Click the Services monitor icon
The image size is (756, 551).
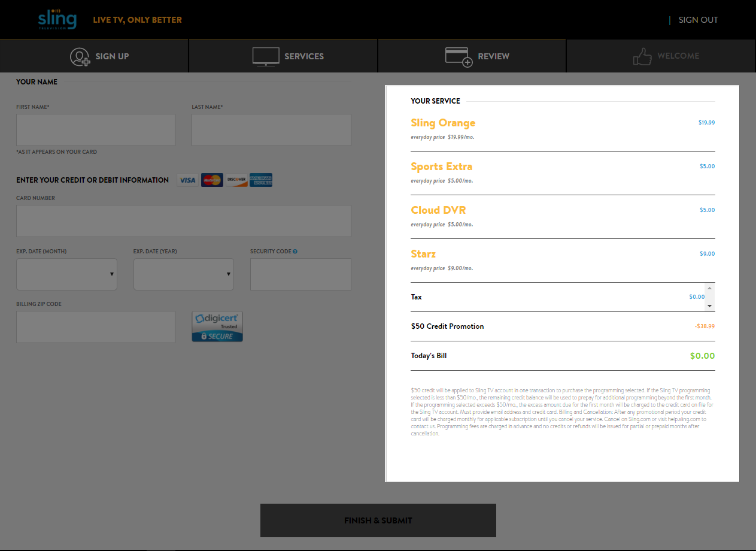pyautogui.click(x=266, y=56)
